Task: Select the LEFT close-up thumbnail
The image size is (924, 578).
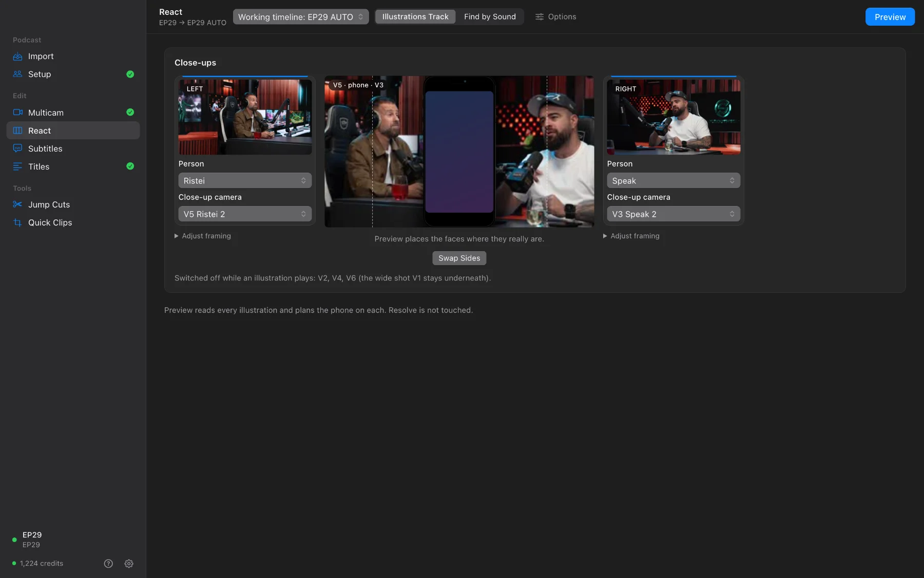Action: (x=245, y=117)
